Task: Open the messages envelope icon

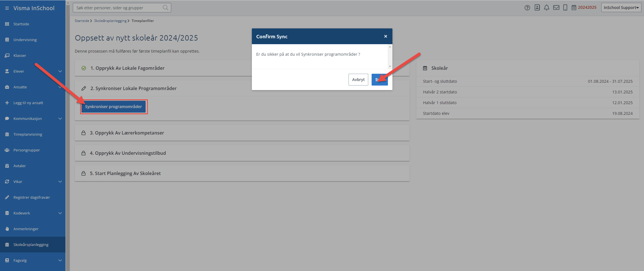Action: (x=556, y=8)
